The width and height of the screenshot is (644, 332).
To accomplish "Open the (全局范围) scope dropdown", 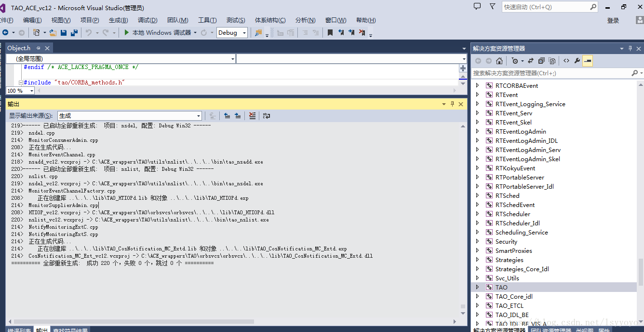I will coord(121,58).
